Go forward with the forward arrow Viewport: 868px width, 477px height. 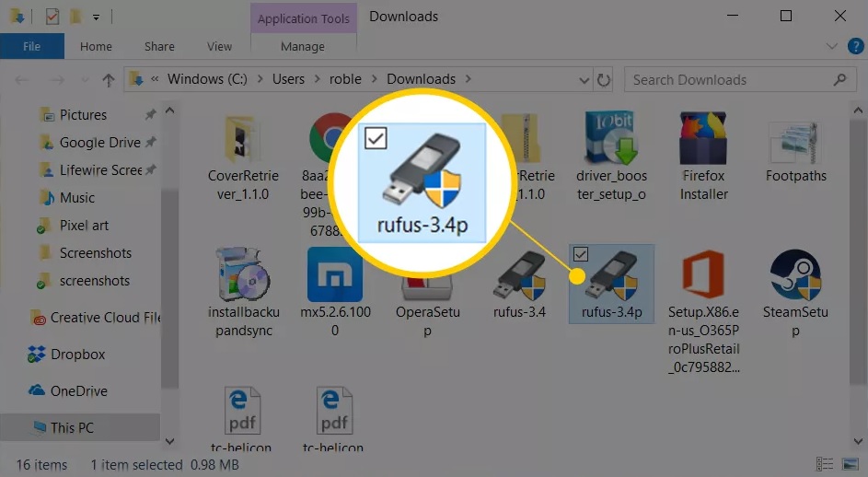click(57, 80)
